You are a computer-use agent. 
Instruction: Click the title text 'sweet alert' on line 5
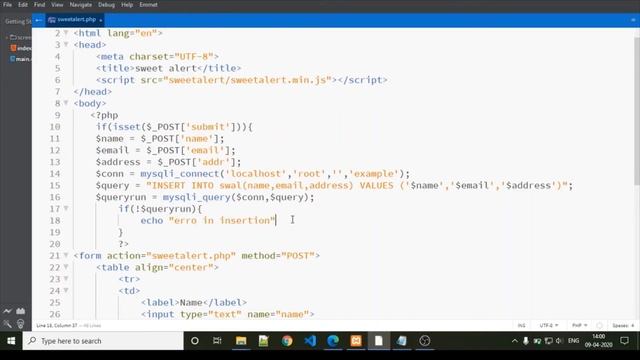pyautogui.click(x=166, y=68)
